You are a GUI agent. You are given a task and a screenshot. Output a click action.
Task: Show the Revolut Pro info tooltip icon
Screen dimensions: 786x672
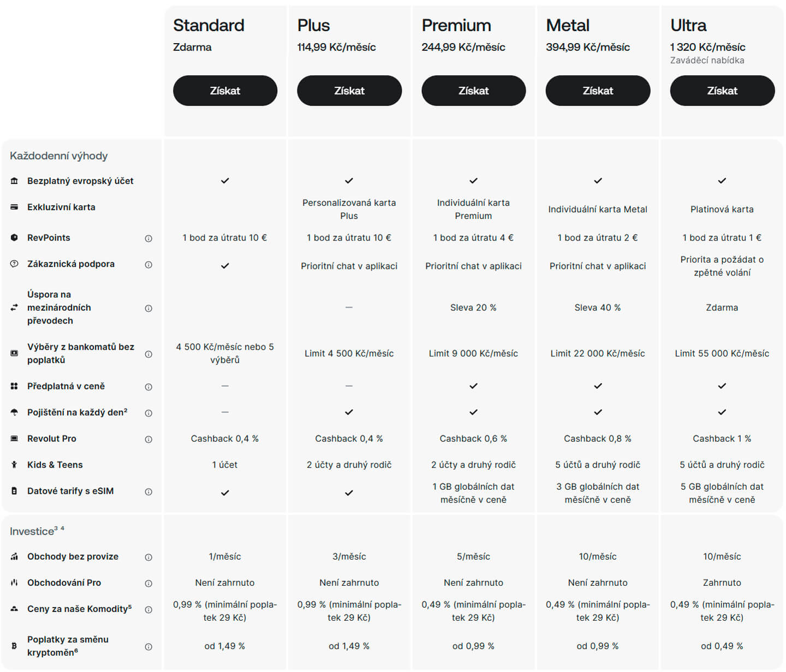148,439
